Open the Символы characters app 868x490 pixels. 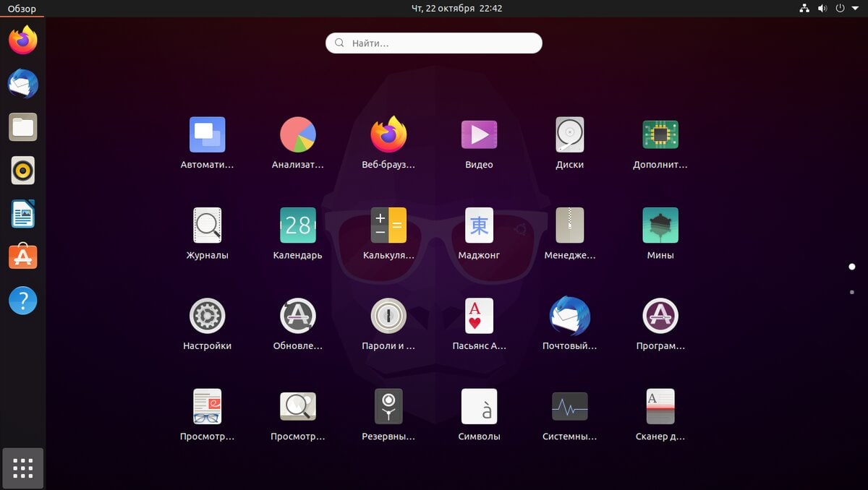479,406
